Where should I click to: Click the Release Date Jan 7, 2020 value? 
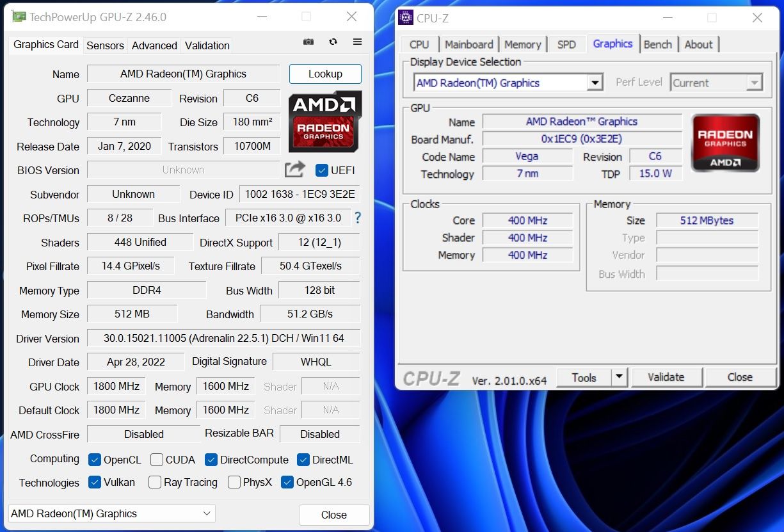click(x=124, y=146)
